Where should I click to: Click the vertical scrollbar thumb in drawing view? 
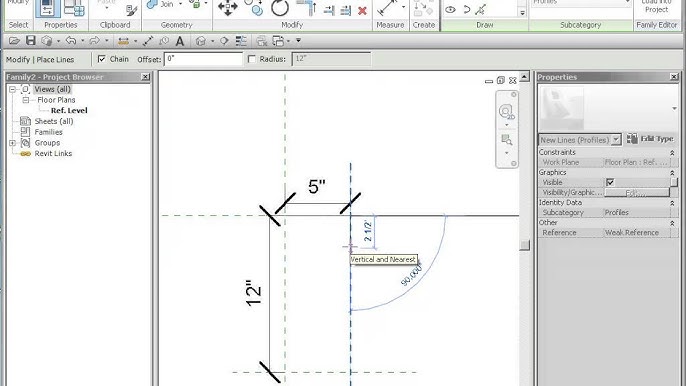tap(524, 245)
